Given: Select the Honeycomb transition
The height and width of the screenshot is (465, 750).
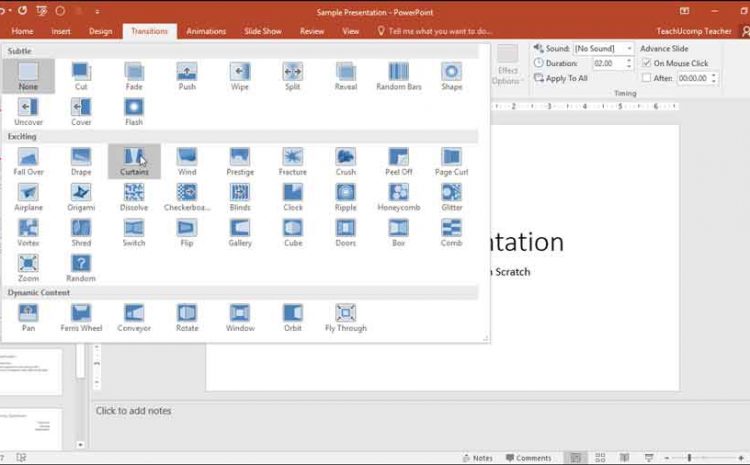Looking at the screenshot, I should tap(398, 197).
